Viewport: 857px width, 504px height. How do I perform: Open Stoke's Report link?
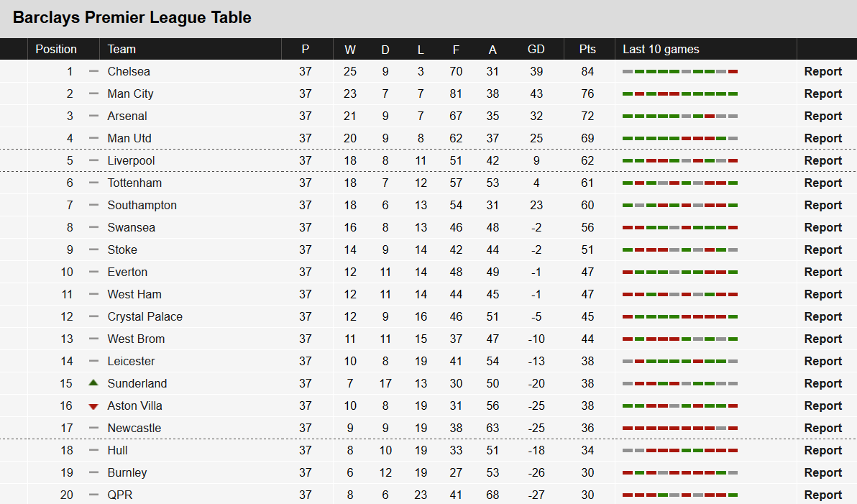(x=822, y=249)
